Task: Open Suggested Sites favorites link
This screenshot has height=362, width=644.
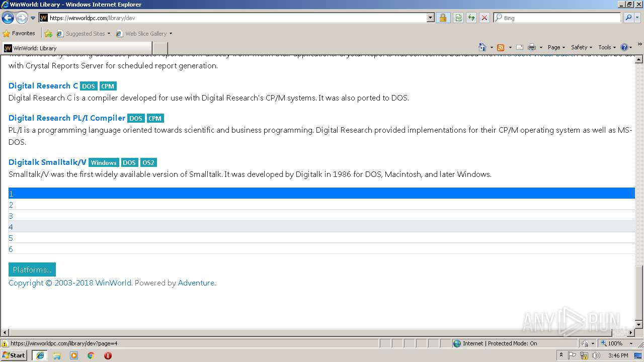Action: pos(83,34)
